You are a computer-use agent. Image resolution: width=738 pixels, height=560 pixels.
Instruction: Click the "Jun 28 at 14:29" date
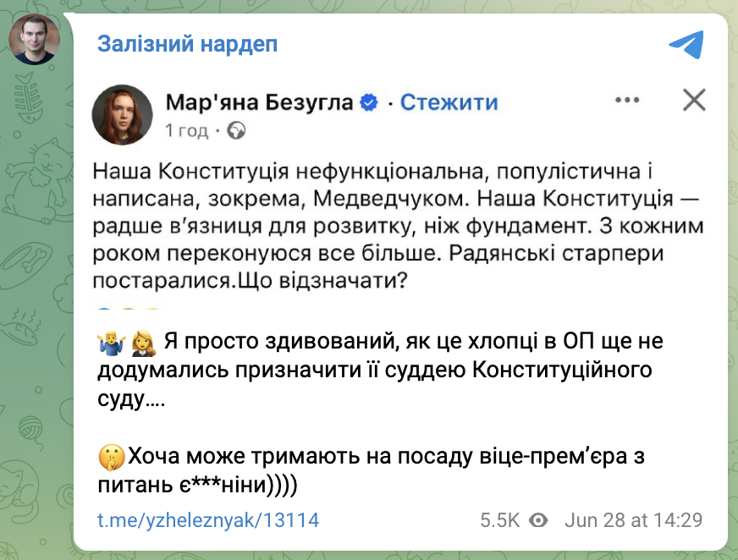[633, 519]
